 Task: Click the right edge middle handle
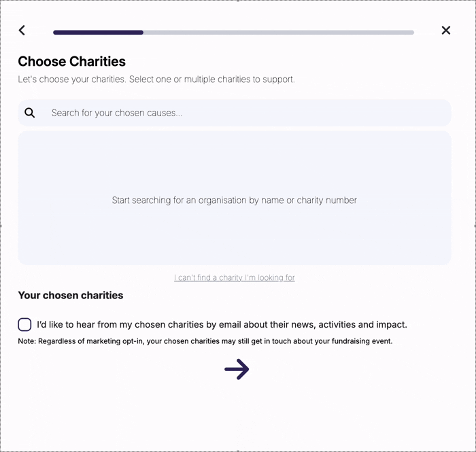[x=475, y=225]
